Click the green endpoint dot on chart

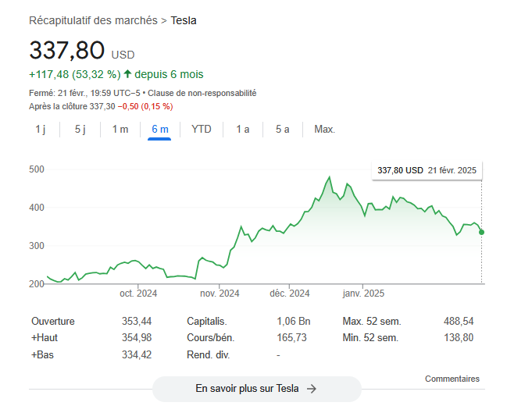pos(481,232)
